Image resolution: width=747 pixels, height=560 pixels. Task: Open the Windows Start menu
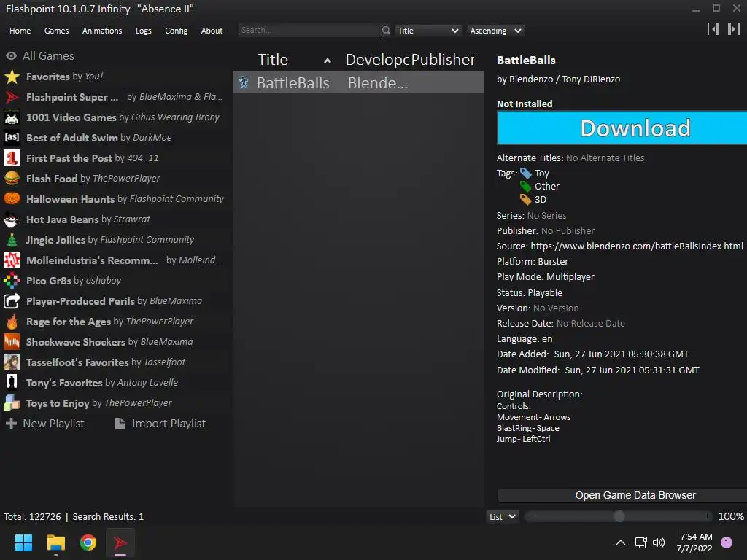[23, 542]
